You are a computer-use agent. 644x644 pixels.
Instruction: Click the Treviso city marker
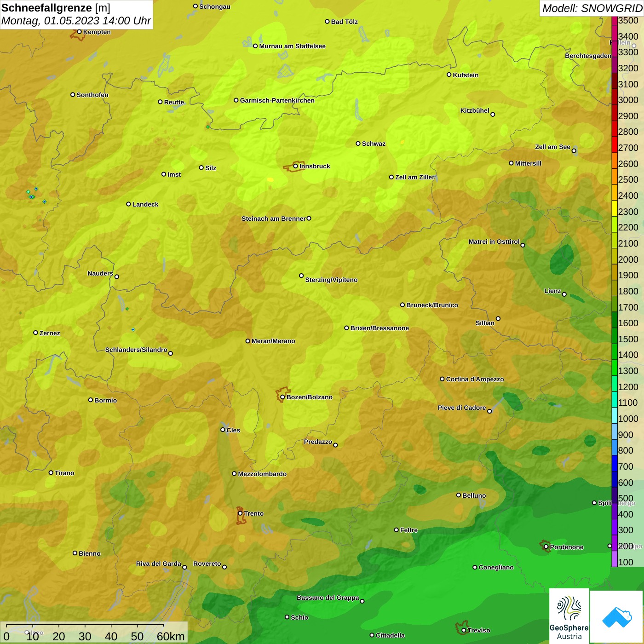464,630
